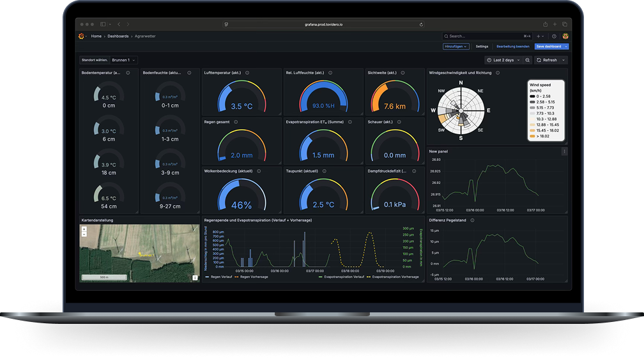Open info icon on Bodenfeuchte panel
The height and width of the screenshot is (359, 644).
pos(189,73)
